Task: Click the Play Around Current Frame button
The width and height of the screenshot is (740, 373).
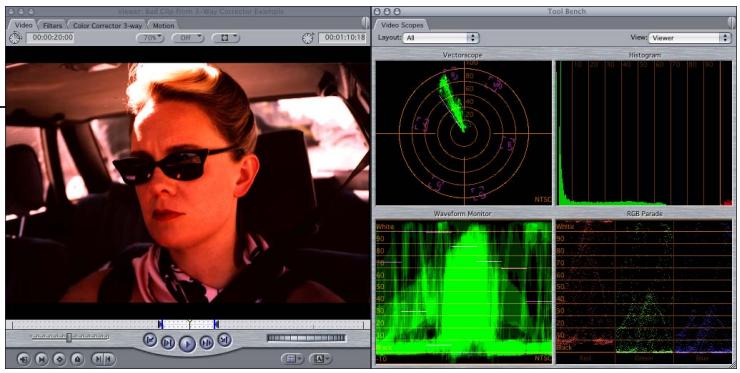Action: pyautogui.click(x=207, y=342)
